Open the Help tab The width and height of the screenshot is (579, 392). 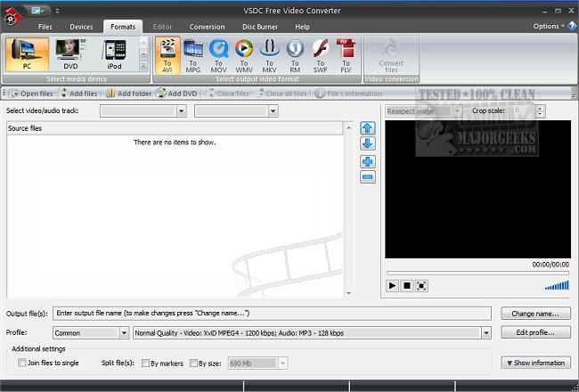(x=302, y=27)
